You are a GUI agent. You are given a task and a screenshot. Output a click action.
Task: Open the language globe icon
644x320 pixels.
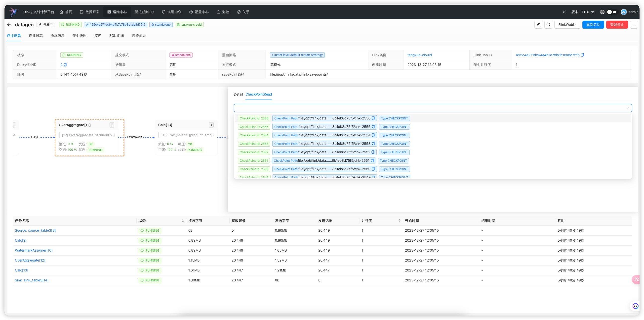pos(602,12)
